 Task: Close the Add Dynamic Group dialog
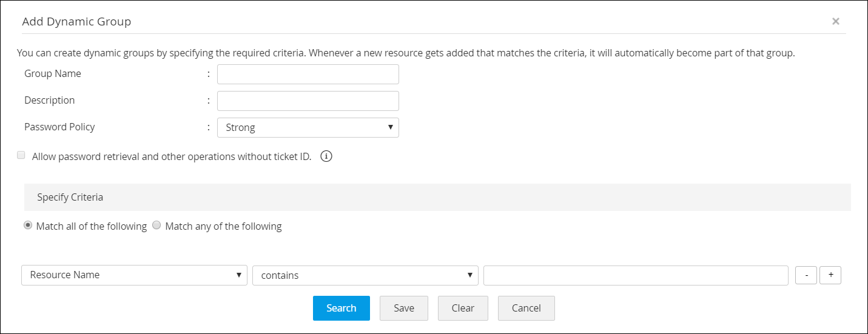[835, 21]
